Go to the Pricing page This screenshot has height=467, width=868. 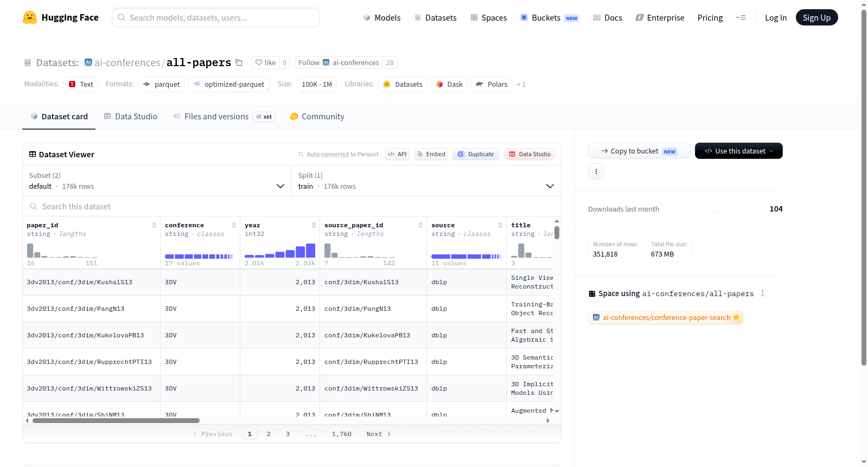tap(710, 17)
